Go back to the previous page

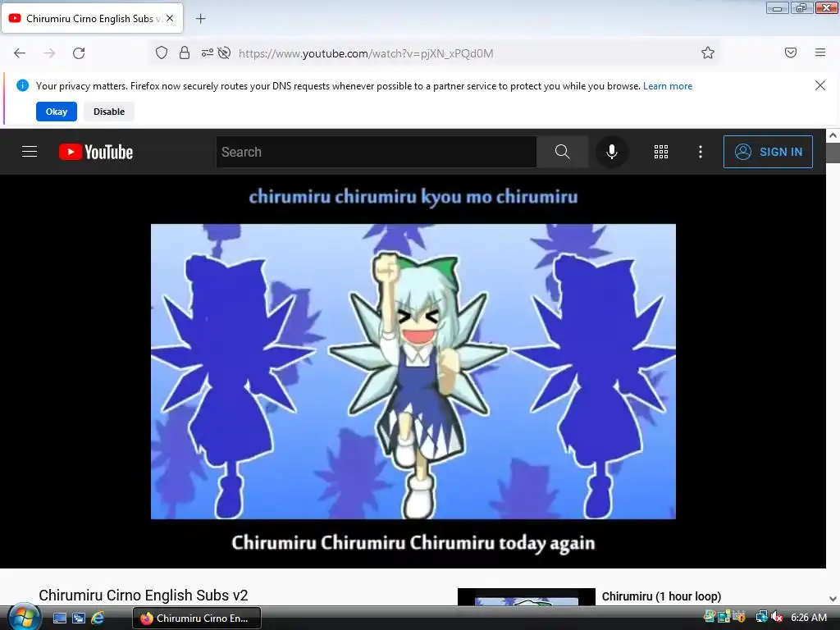pos(20,53)
